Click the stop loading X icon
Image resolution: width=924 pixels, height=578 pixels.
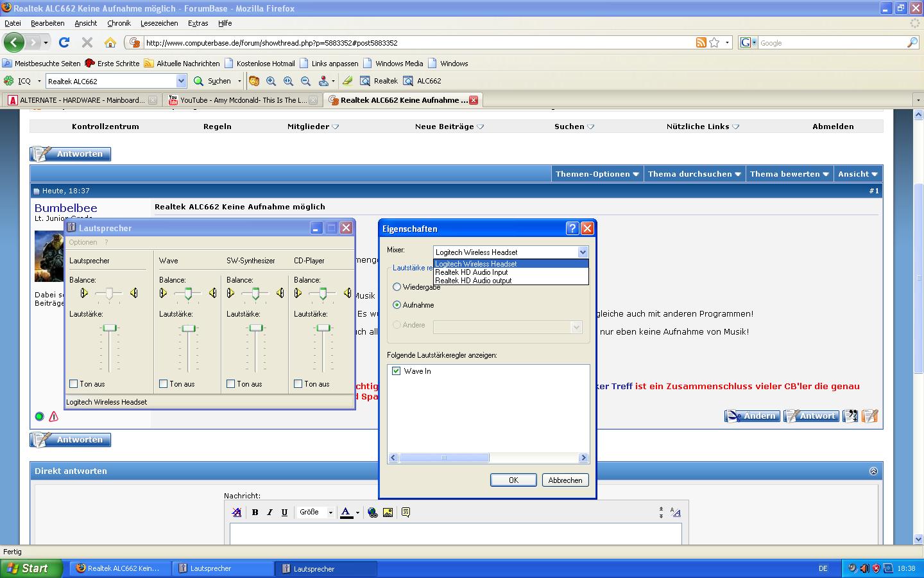point(87,42)
